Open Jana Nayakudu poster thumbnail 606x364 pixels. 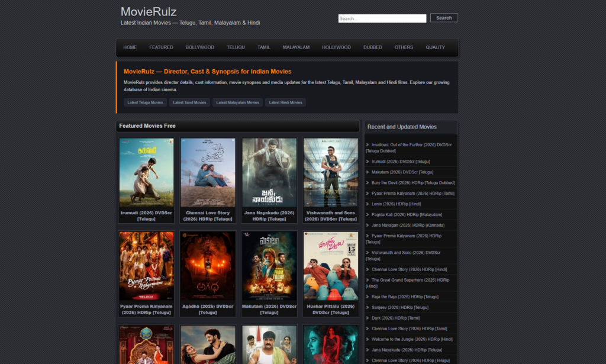269,173
